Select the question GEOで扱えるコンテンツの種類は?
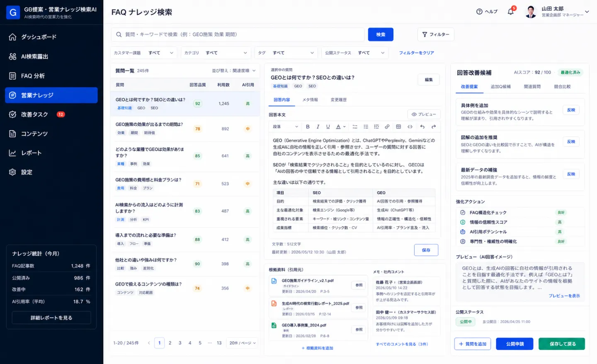This screenshot has width=597, height=364. 185,288
